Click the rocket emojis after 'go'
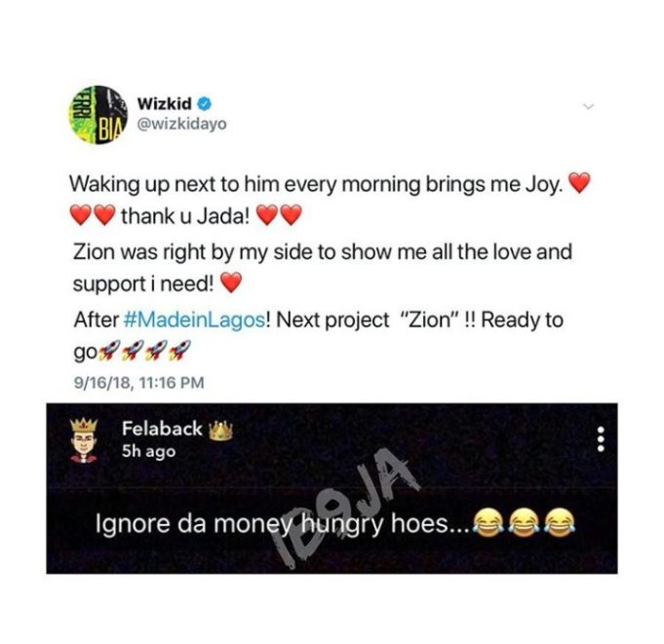664x644 pixels. 145,350
